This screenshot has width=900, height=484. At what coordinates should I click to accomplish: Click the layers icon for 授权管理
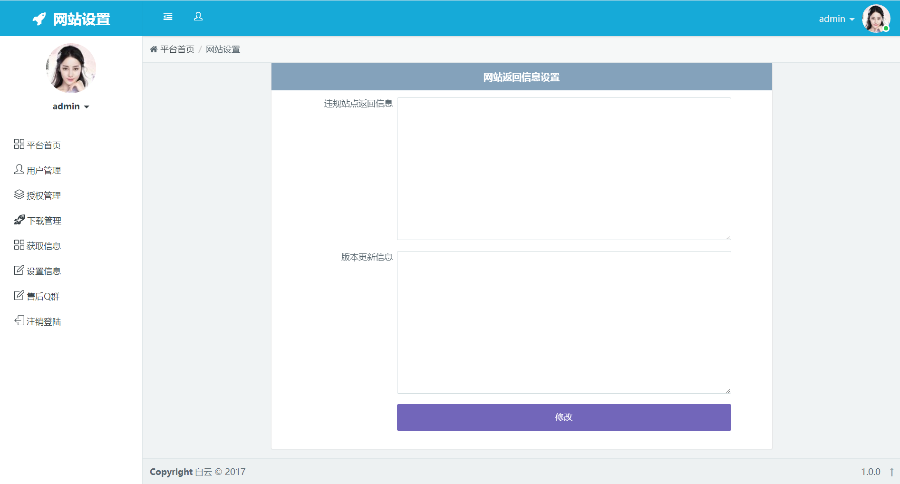coord(19,195)
